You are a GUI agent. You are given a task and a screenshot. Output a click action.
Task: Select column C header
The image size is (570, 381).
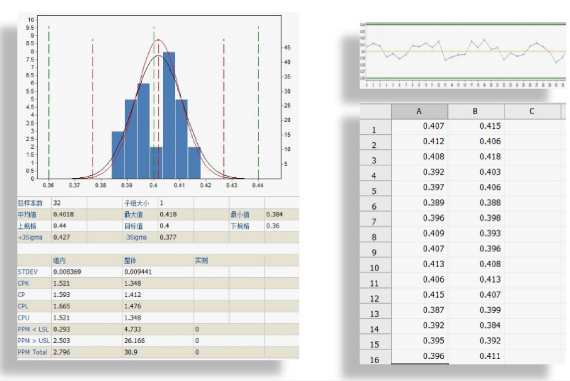pos(532,111)
